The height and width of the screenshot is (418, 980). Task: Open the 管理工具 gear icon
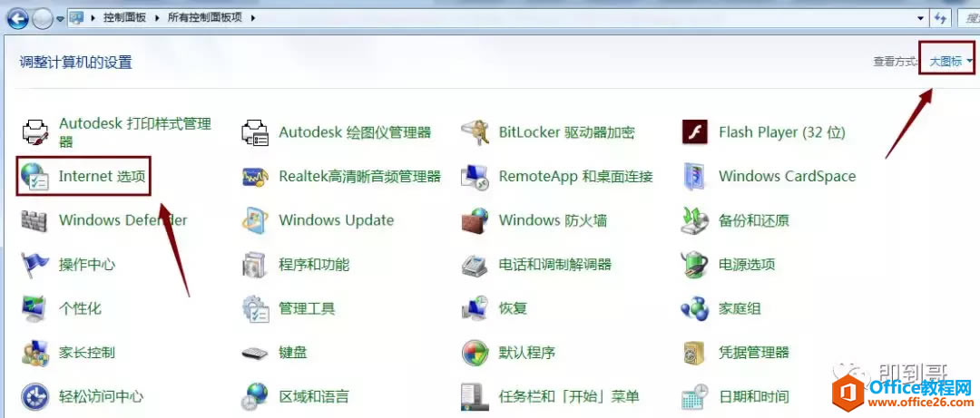(255, 308)
